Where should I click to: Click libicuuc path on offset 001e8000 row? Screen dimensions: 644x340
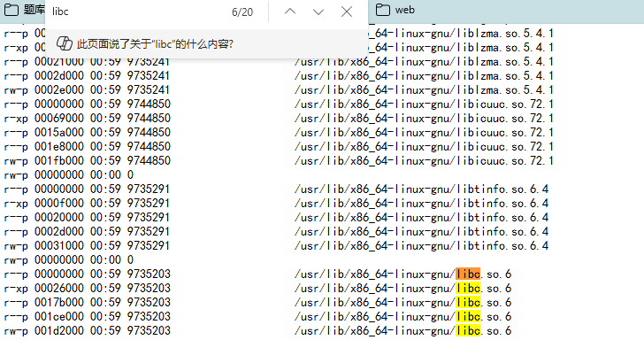point(424,146)
